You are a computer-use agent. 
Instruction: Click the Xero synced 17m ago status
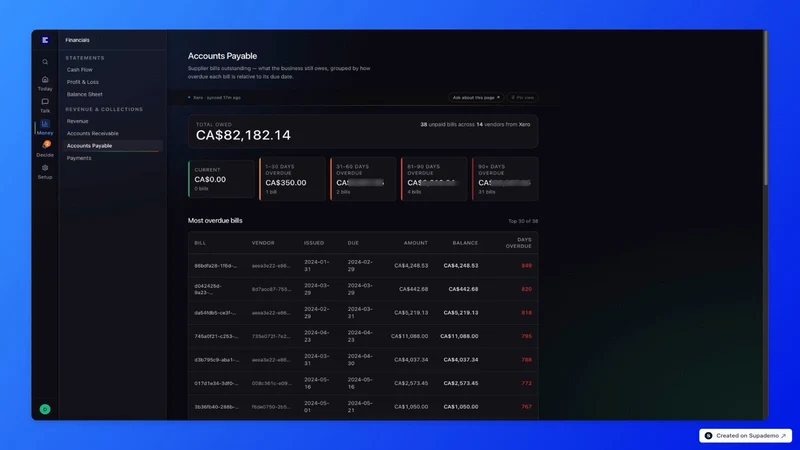(214, 97)
